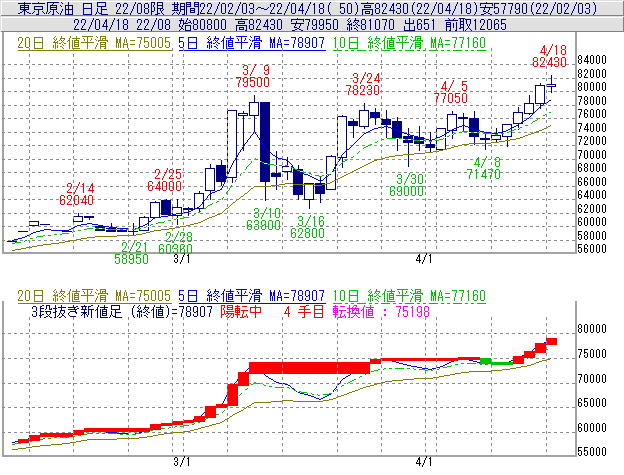The height and width of the screenshot is (475, 624).
Task: Click the red 4 手目 text
Action: (x=304, y=311)
